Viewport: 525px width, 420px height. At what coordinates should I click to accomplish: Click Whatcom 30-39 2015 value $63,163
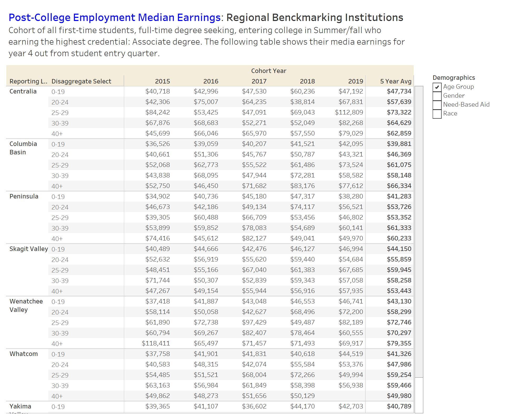click(x=157, y=385)
